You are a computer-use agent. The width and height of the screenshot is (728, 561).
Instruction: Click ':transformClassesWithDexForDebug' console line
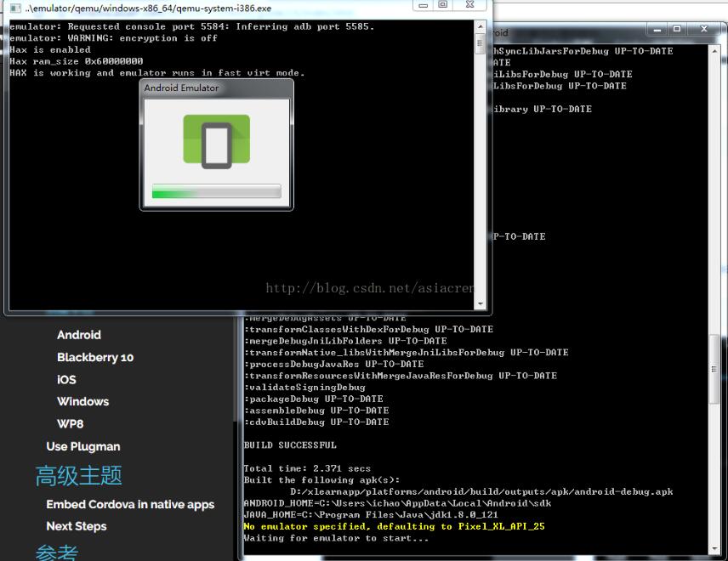pos(368,329)
